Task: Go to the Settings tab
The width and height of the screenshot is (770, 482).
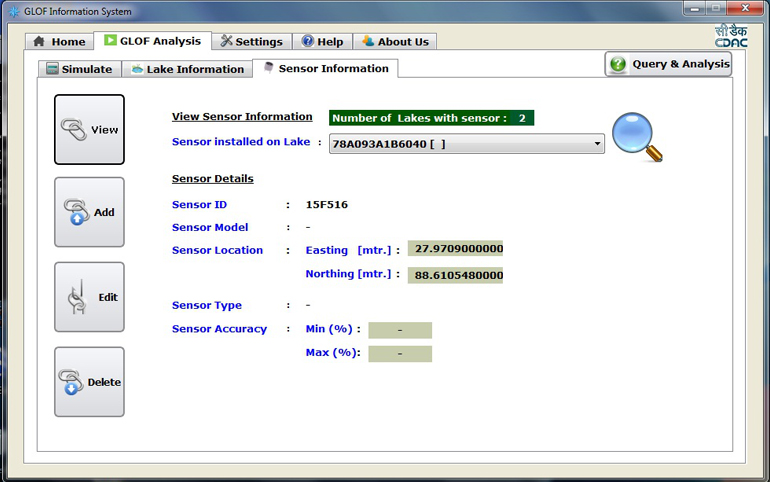Action: pyautogui.click(x=251, y=42)
